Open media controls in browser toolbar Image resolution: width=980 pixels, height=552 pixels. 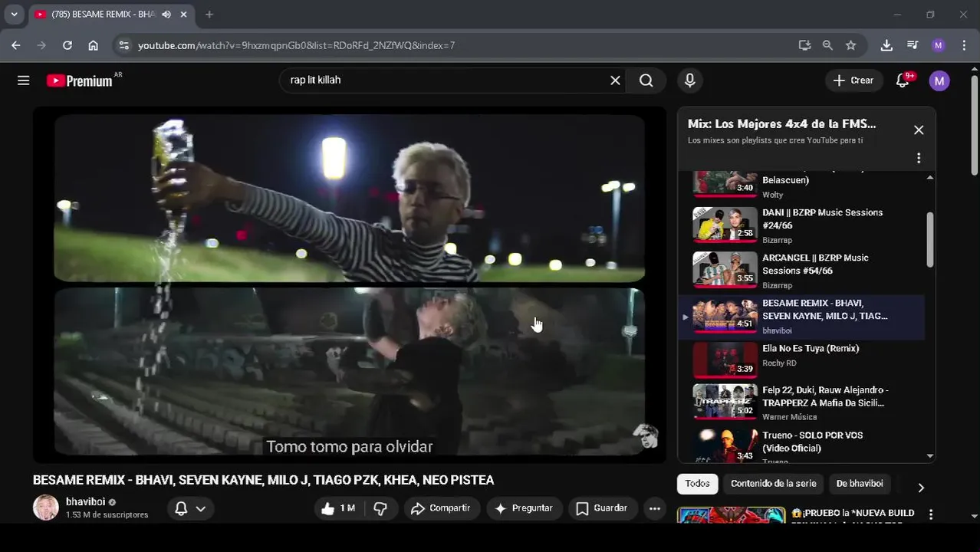click(x=913, y=45)
